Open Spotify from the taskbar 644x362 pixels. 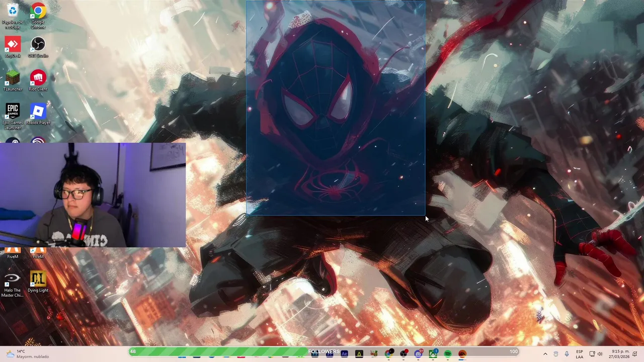coord(447,354)
